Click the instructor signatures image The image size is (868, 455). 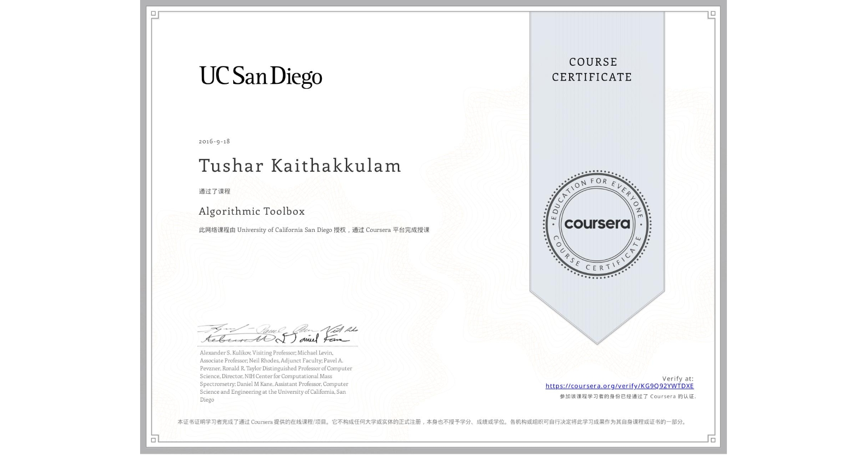278,334
